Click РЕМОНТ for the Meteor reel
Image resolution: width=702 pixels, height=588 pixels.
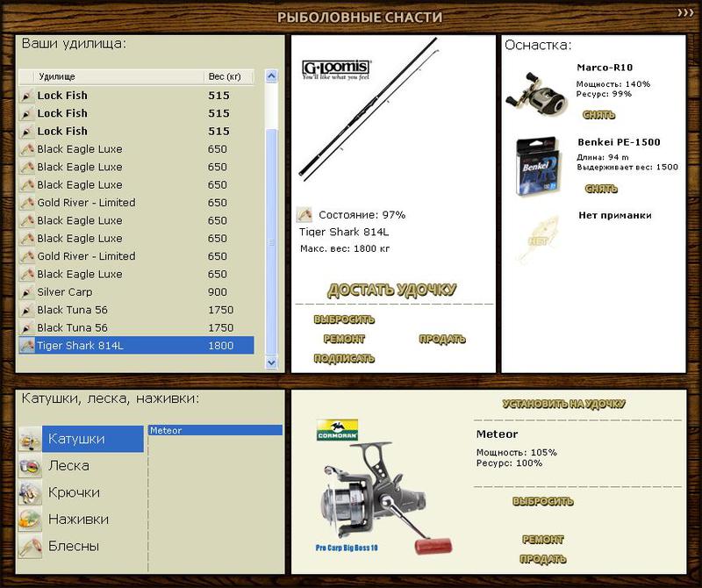[543, 540]
